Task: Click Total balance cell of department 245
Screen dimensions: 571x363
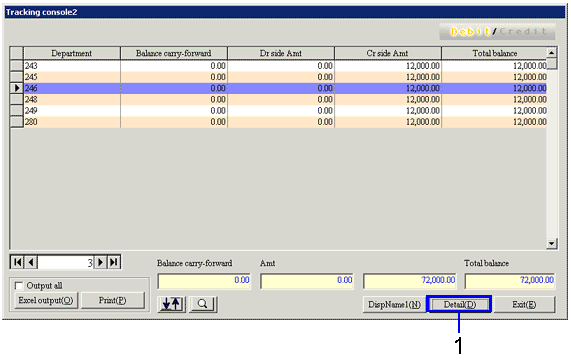Action: (494, 77)
